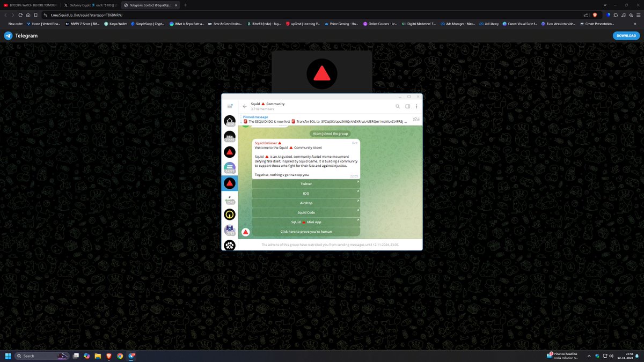The width and height of the screenshot is (644, 362).
Task: Click the Windows taskbar Search box
Action: (x=42, y=356)
